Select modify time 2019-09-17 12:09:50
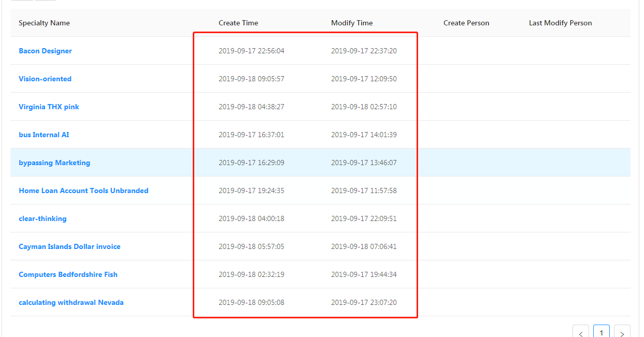Image resolution: width=644 pixels, height=337 pixels. coord(364,79)
